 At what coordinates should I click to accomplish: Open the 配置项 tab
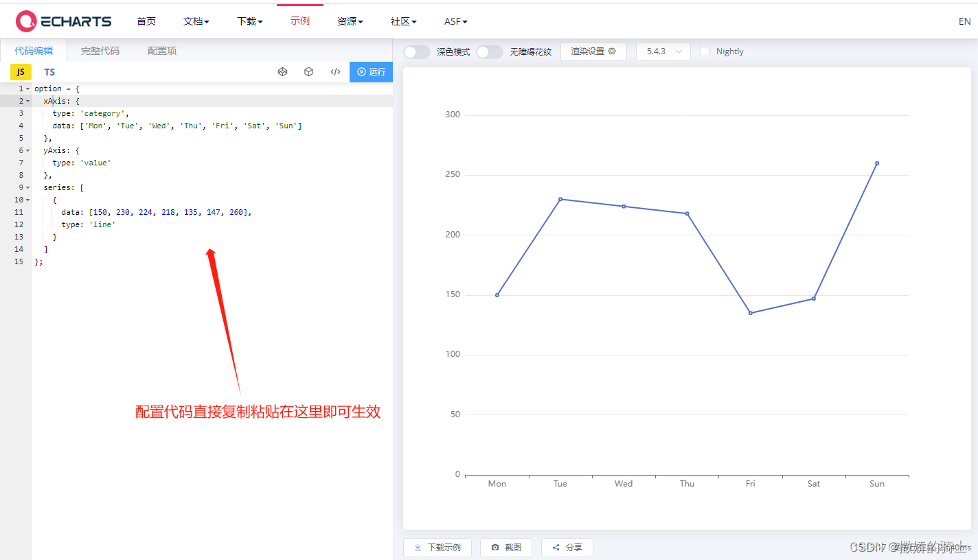pyautogui.click(x=161, y=50)
